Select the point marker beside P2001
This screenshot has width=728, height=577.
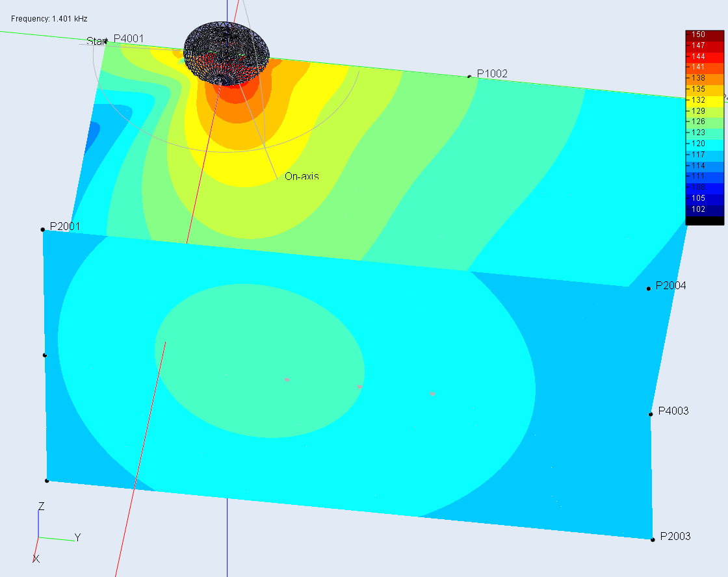pos(43,229)
